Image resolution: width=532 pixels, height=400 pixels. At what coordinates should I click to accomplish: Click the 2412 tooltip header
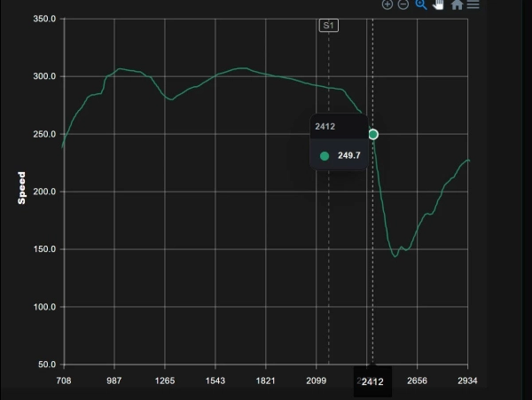coord(325,127)
